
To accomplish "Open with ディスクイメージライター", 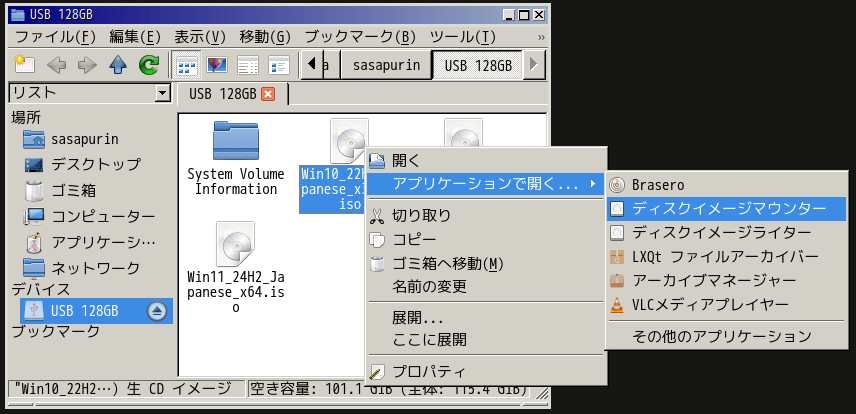I will pyautogui.click(x=727, y=233).
